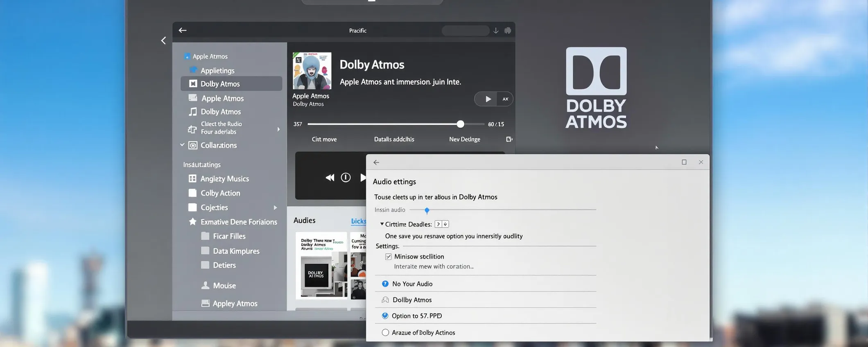Viewport: 868px width, 347px height.
Task: Maximize the Audio ettings dialog
Action: [x=684, y=162]
